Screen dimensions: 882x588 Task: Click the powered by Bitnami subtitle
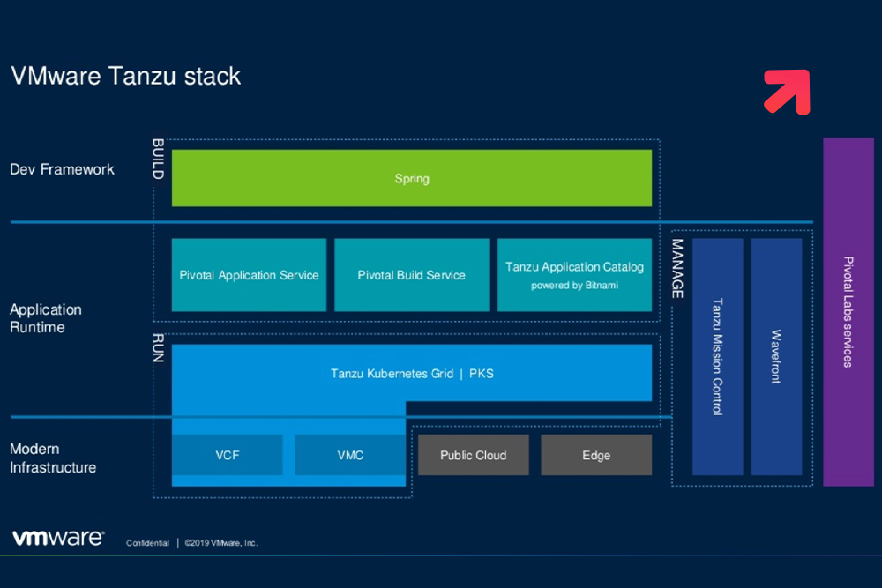pyautogui.click(x=574, y=286)
